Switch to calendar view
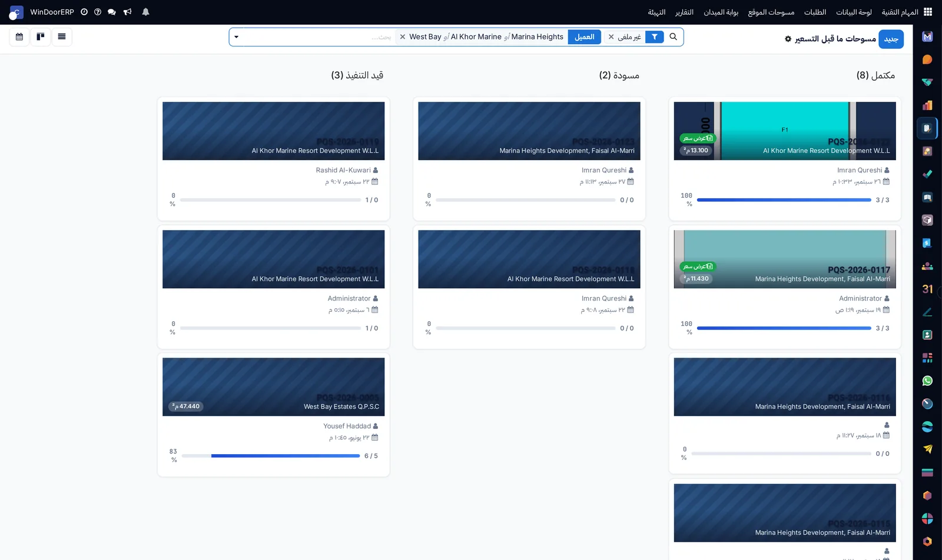Viewport: 942px width, 560px height. pos(19,36)
